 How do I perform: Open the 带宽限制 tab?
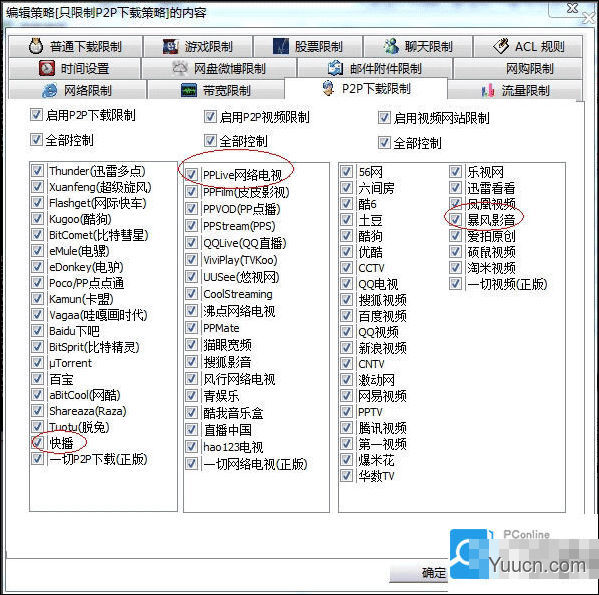pyautogui.click(x=215, y=91)
